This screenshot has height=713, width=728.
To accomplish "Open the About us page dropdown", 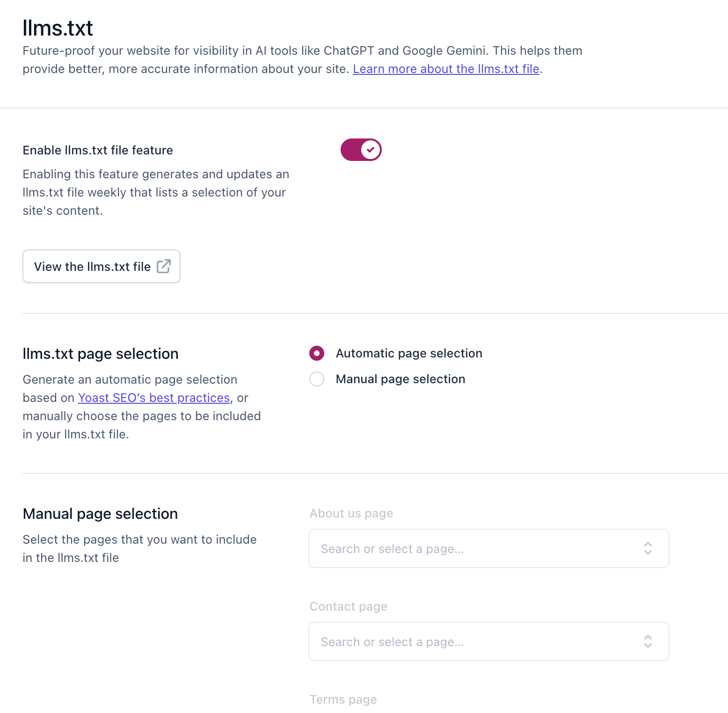I will point(488,548).
